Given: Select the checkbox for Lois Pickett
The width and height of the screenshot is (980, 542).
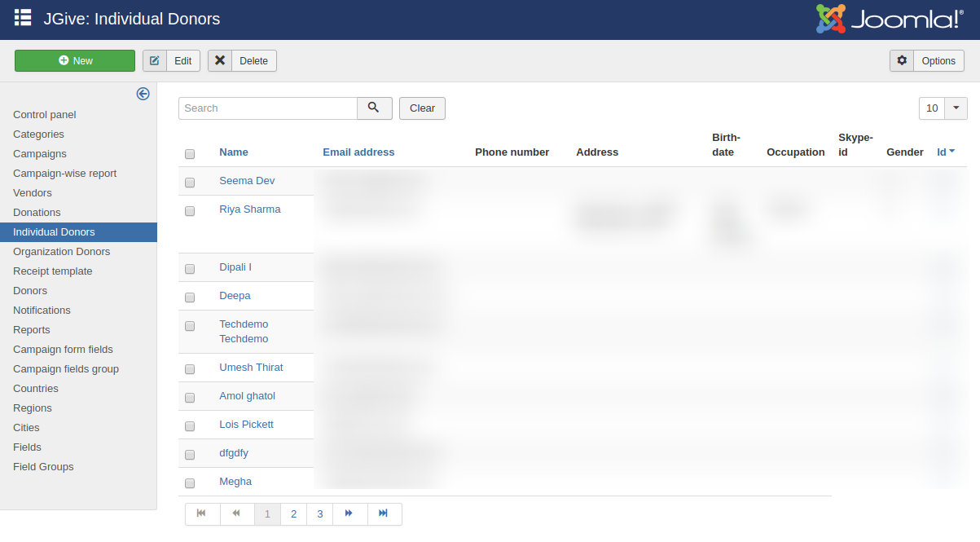Looking at the screenshot, I should [x=190, y=426].
